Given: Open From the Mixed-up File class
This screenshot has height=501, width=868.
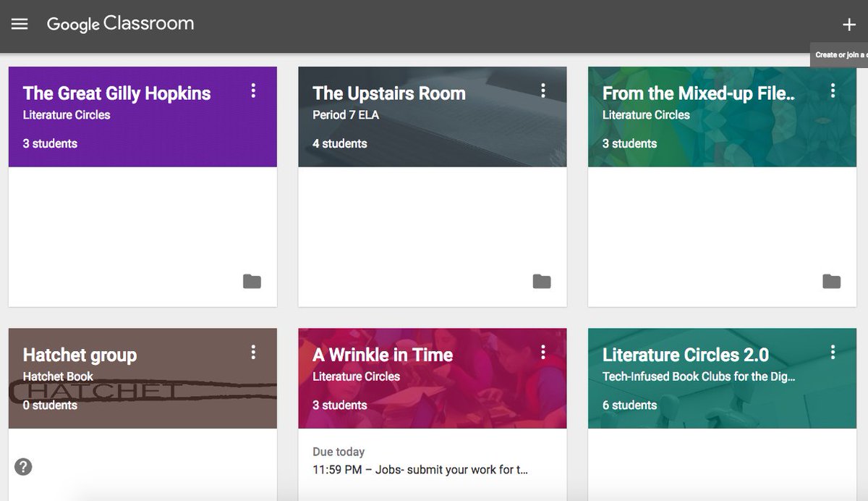Looking at the screenshot, I should click(x=698, y=93).
